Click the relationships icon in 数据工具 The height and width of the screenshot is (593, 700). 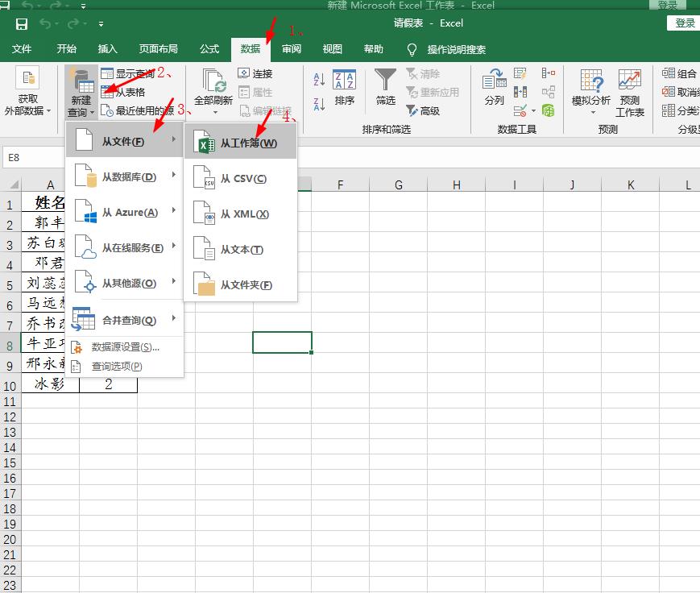pyautogui.click(x=548, y=92)
